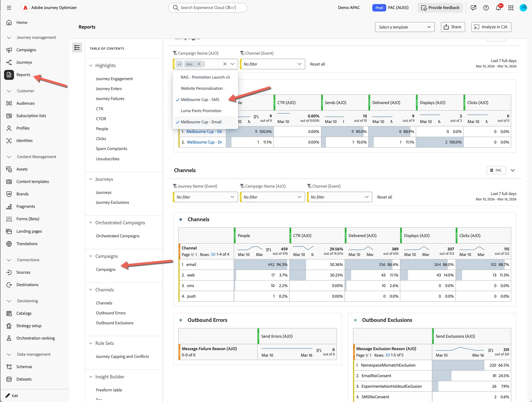This screenshot has height=402, width=532.
Task: Select RAG - Promotion Launch v3 option
Action: pos(205,77)
